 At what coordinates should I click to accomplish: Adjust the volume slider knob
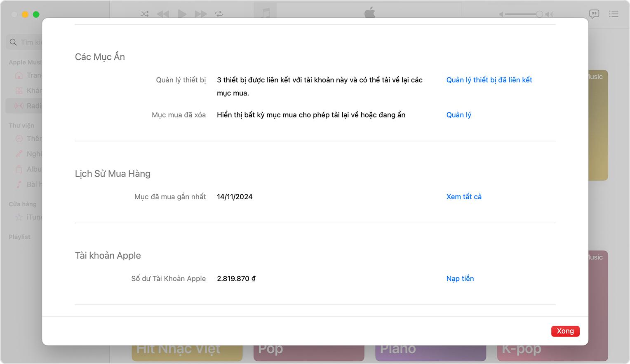tap(539, 14)
